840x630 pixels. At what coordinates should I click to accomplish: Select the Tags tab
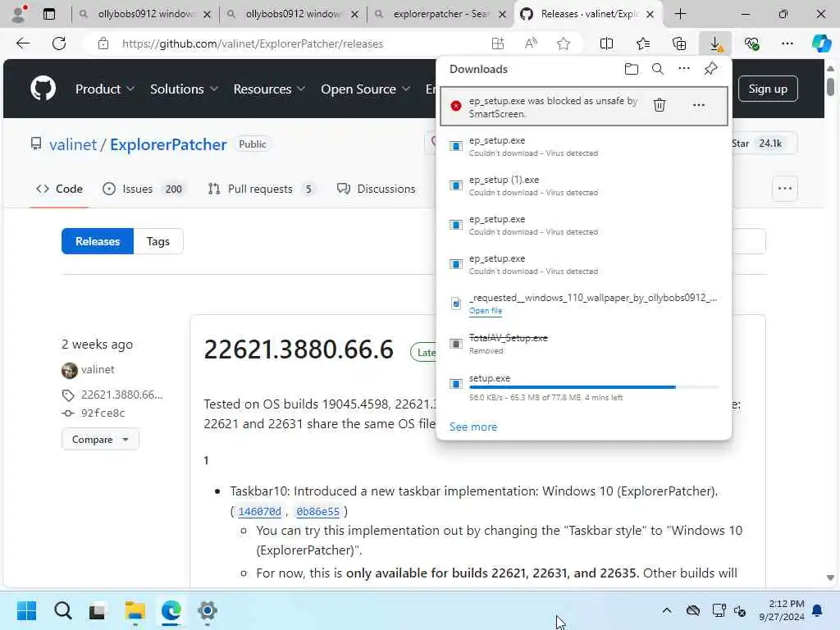click(158, 242)
